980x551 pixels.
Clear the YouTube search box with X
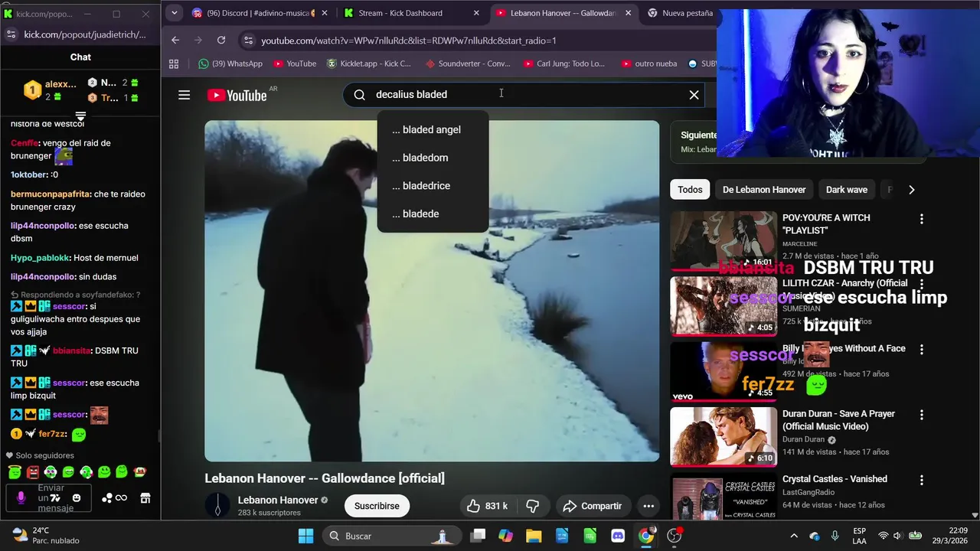pyautogui.click(x=694, y=95)
